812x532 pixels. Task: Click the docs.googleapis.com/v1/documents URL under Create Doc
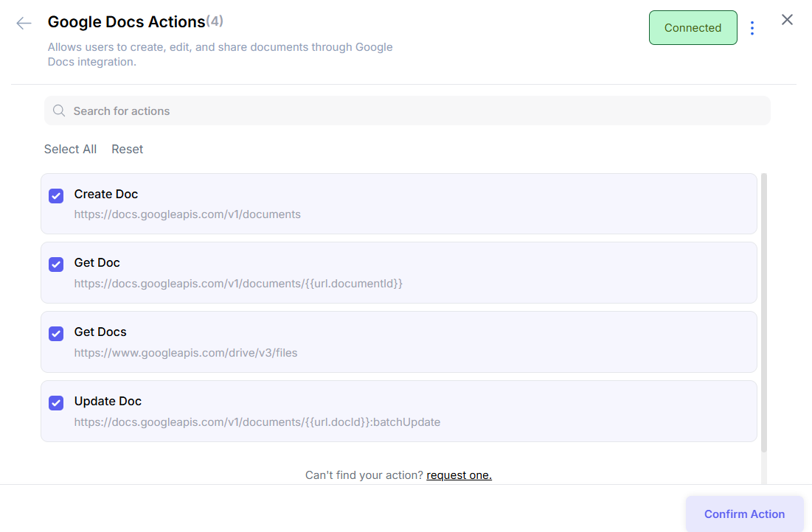click(187, 214)
